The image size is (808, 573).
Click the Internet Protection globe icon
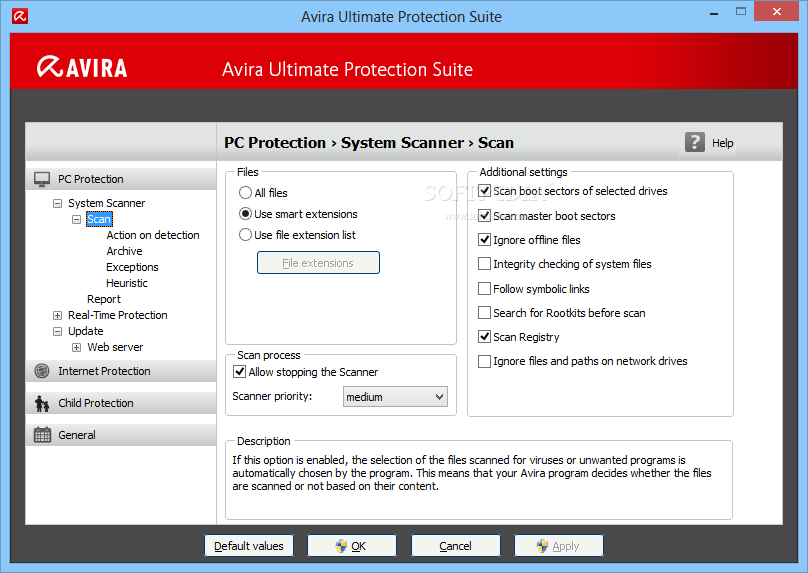(x=42, y=371)
